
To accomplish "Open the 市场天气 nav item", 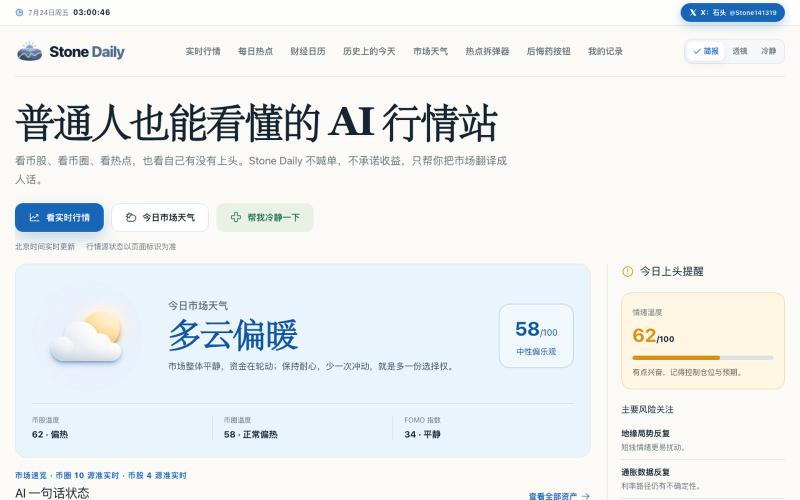I will tap(430, 51).
